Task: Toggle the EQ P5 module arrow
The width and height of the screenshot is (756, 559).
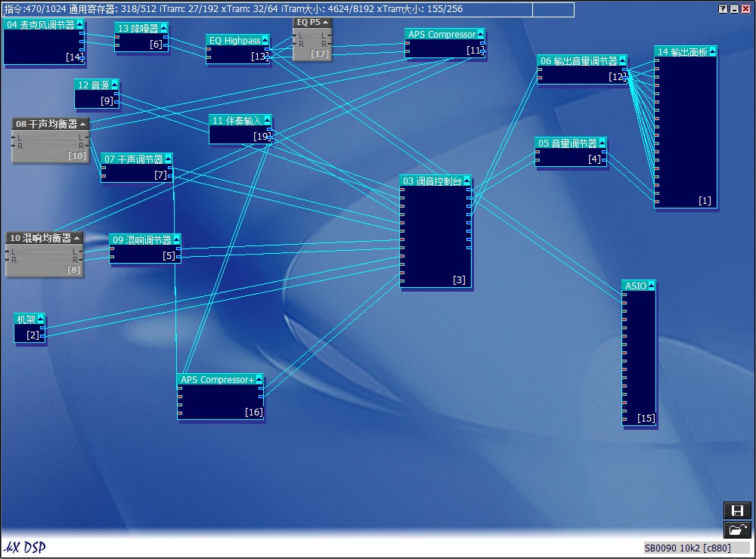Action: click(x=326, y=23)
